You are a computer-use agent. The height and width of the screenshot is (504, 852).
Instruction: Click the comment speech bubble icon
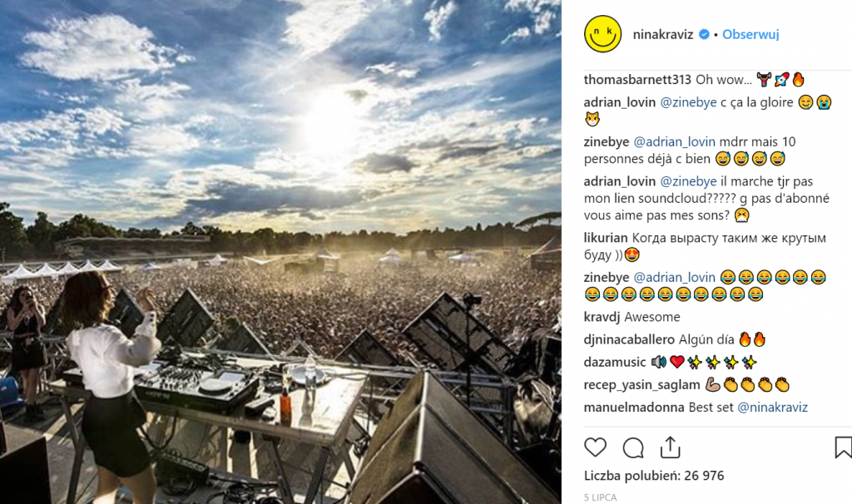point(633,448)
